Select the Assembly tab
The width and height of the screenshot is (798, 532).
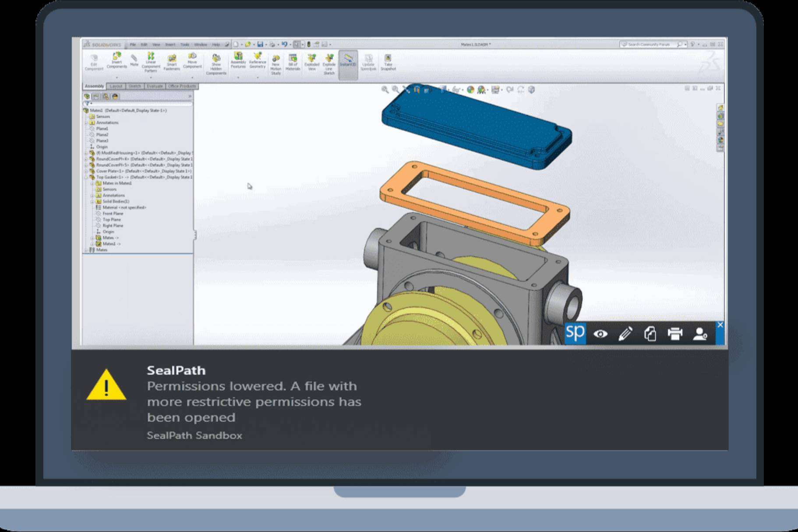tap(94, 86)
